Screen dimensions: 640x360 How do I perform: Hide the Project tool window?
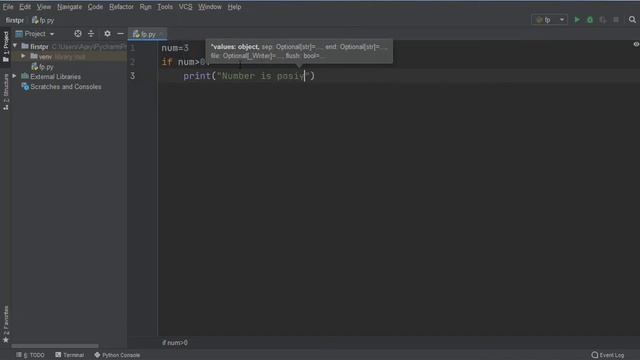tap(120, 34)
